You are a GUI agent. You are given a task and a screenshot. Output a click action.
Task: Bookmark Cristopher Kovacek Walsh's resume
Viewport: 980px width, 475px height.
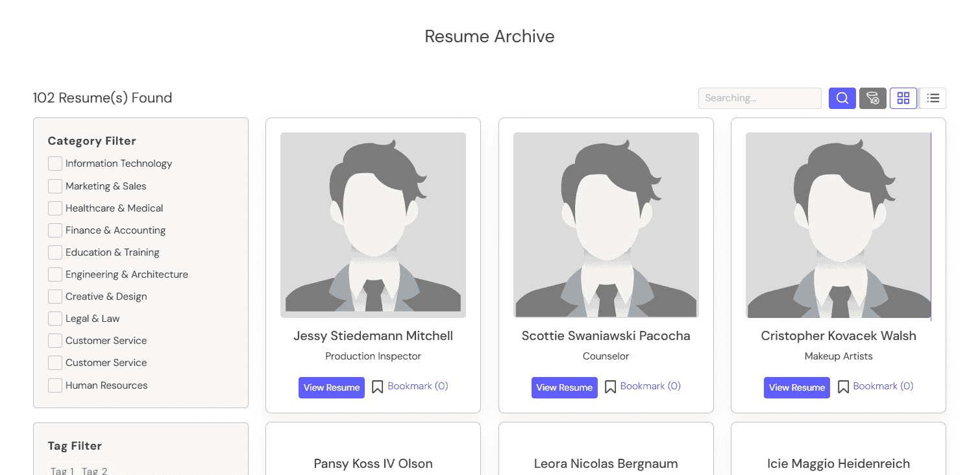point(875,387)
